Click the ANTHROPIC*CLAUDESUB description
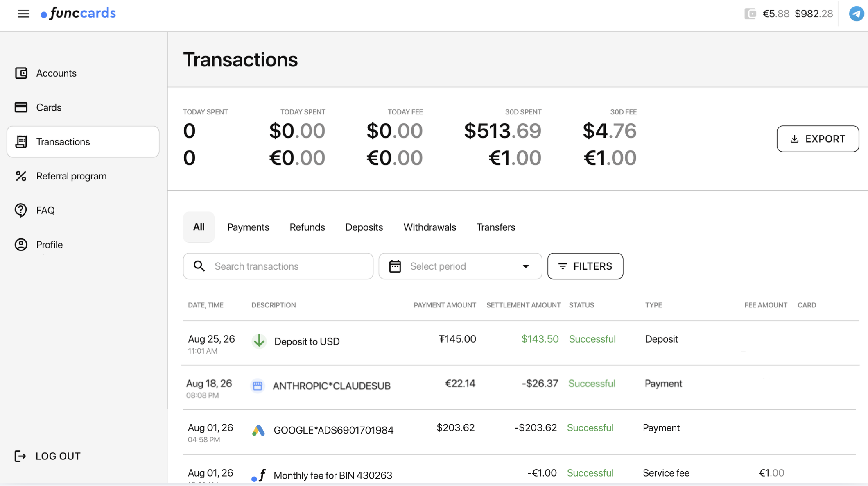868x486 pixels. coord(332,386)
